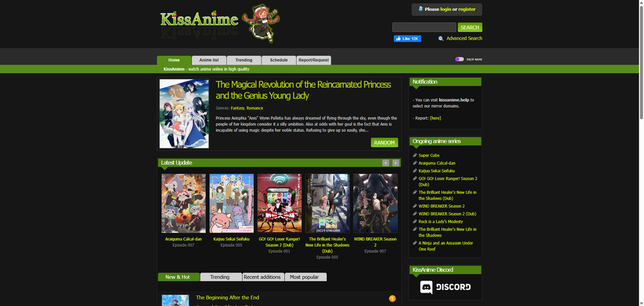This screenshot has width=644, height=306.
Task: Open Super Cube in ongoing series
Action: 429,155
